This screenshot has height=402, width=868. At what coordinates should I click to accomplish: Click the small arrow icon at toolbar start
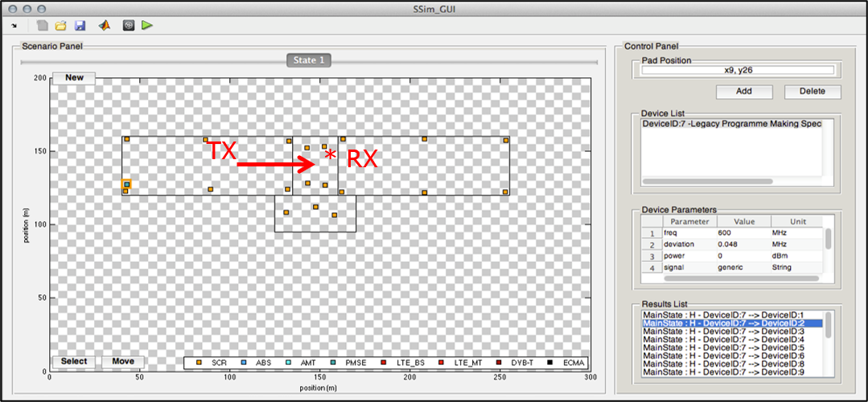tap(14, 26)
